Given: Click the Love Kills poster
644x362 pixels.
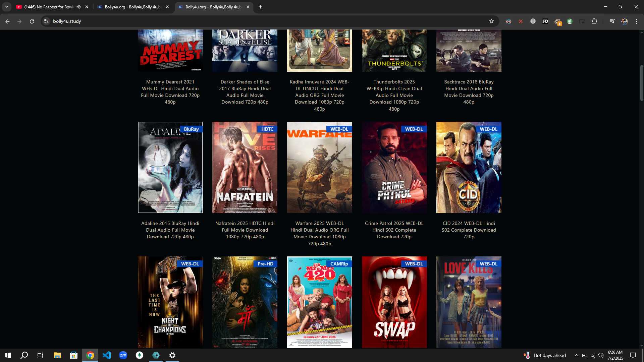Looking at the screenshot, I should click(469, 302).
